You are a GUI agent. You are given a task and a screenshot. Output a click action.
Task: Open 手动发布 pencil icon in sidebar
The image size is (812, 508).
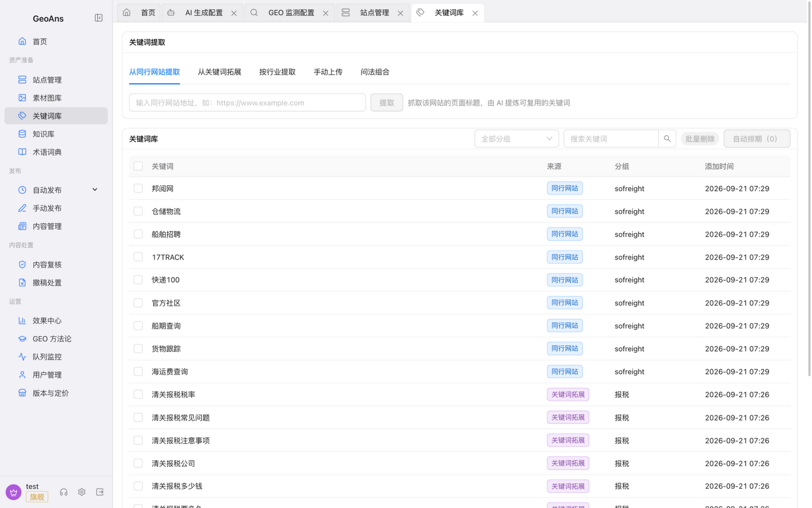(x=22, y=208)
